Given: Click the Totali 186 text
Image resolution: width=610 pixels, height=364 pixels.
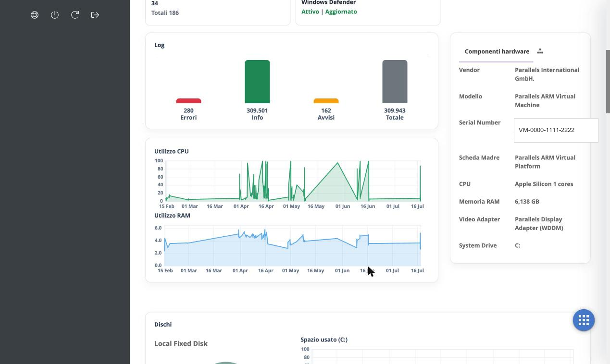Looking at the screenshot, I should tap(165, 12).
